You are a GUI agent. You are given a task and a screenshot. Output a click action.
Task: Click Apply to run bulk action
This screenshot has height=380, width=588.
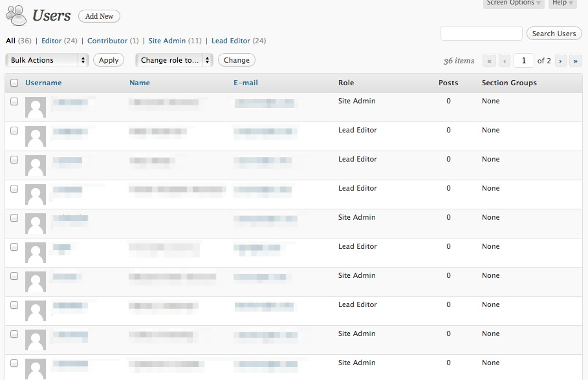(x=108, y=59)
